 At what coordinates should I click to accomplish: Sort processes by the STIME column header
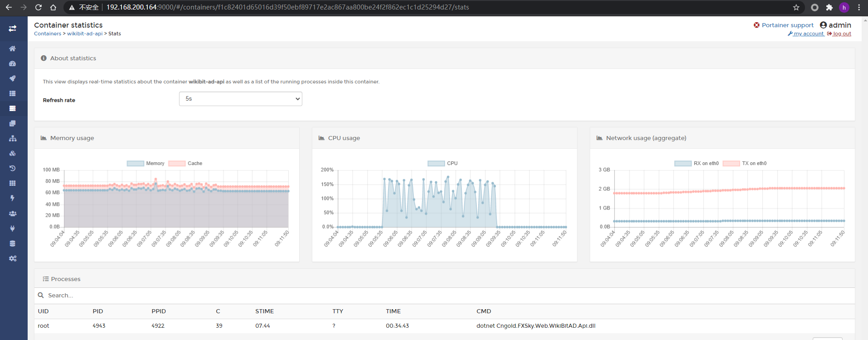tap(265, 311)
